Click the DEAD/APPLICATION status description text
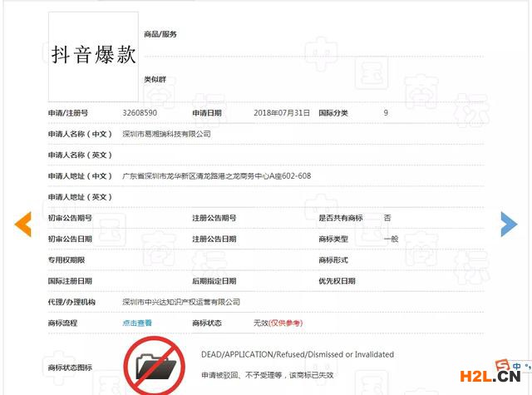Screen dimensions: 532x395 pos(298,354)
